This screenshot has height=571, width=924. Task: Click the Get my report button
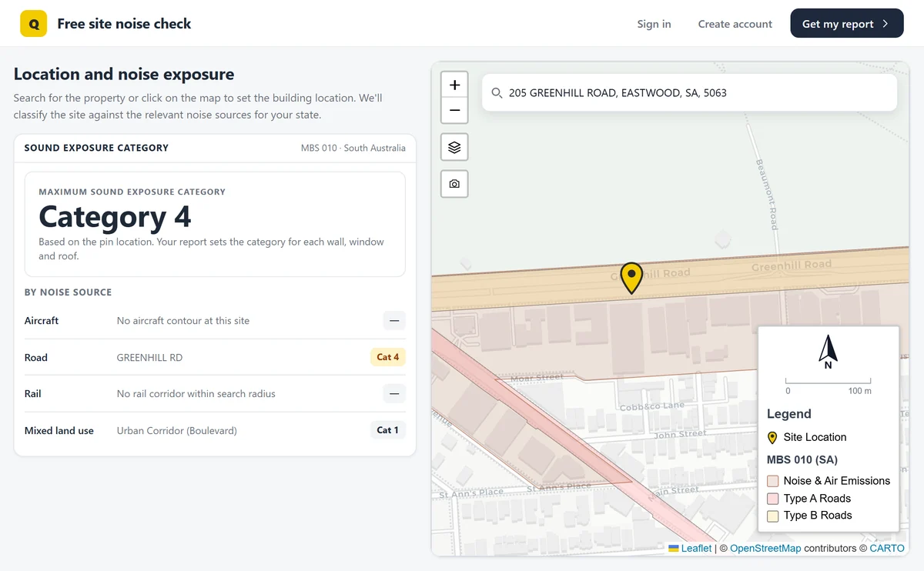pyautogui.click(x=846, y=24)
